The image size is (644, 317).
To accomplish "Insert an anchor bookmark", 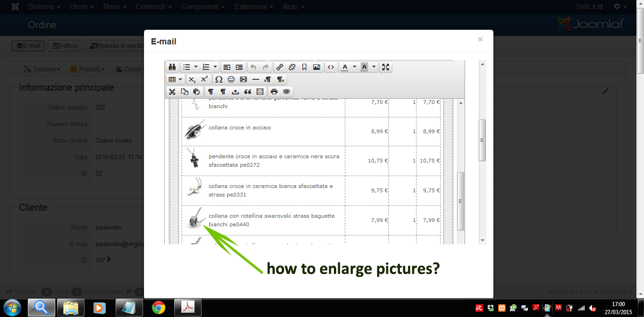I will pyautogui.click(x=305, y=67).
